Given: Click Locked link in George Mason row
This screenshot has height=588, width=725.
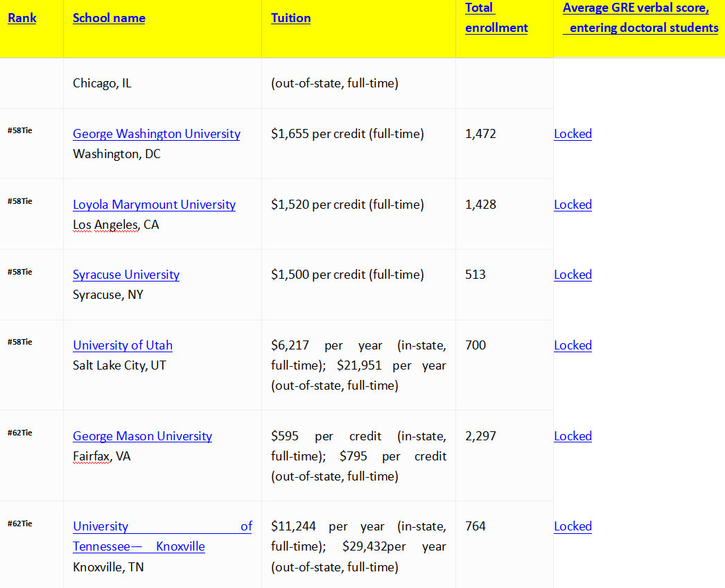Looking at the screenshot, I should click(x=573, y=435).
